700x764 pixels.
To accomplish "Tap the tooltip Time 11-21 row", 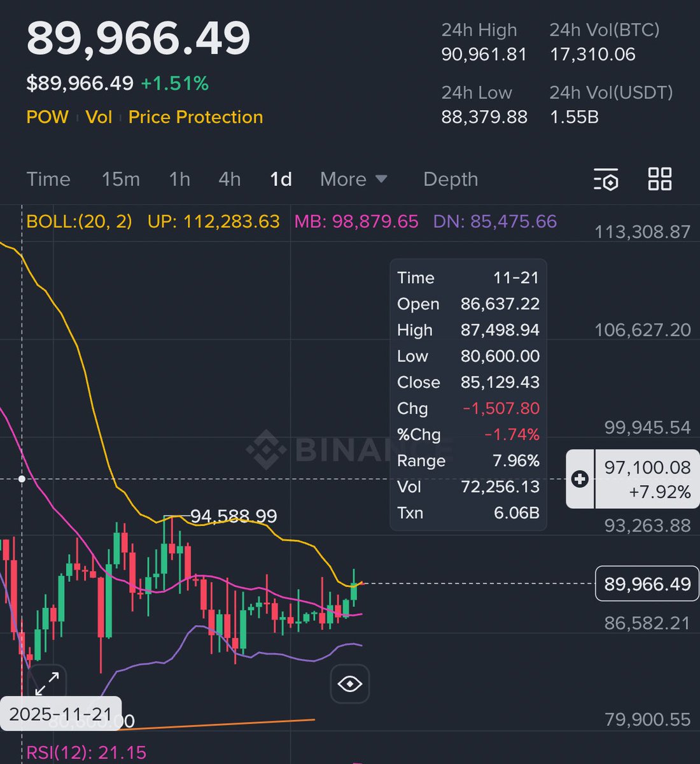I will (x=468, y=278).
